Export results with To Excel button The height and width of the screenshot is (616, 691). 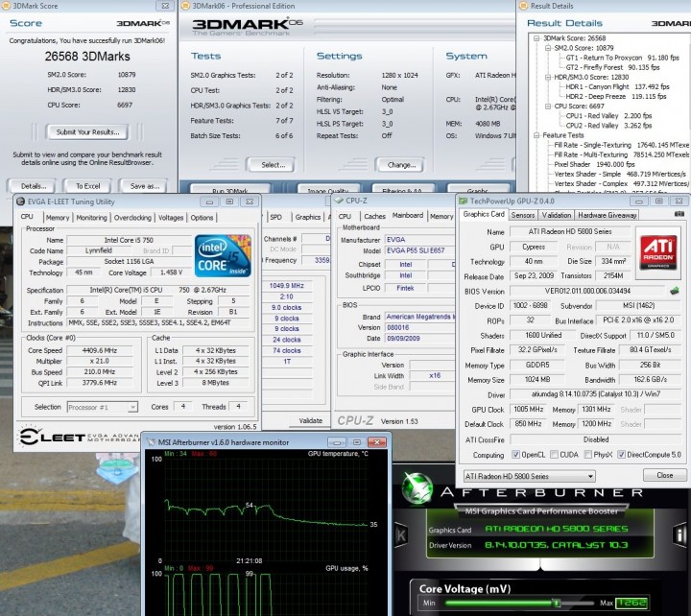tap(87, 186)
